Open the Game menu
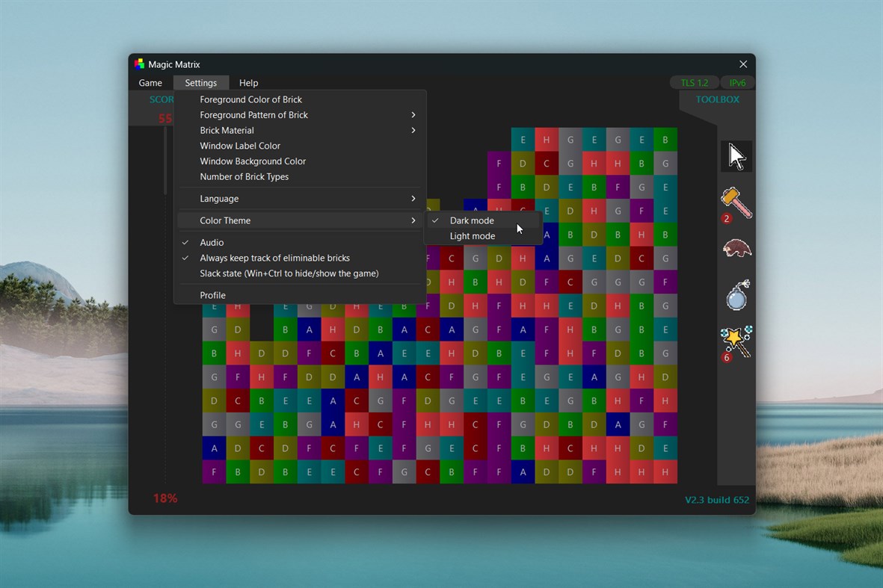This screenshot has width=883, height=588. (150, 82)
